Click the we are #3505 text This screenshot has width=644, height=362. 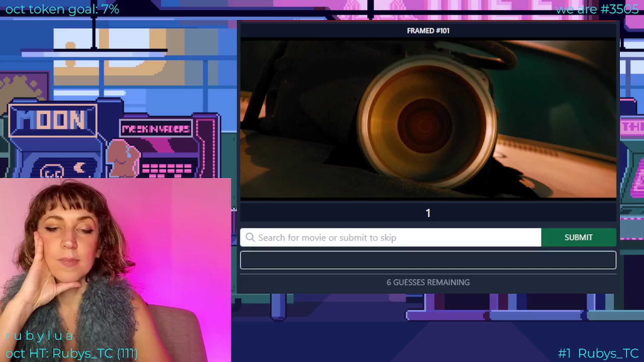point(597,9)
